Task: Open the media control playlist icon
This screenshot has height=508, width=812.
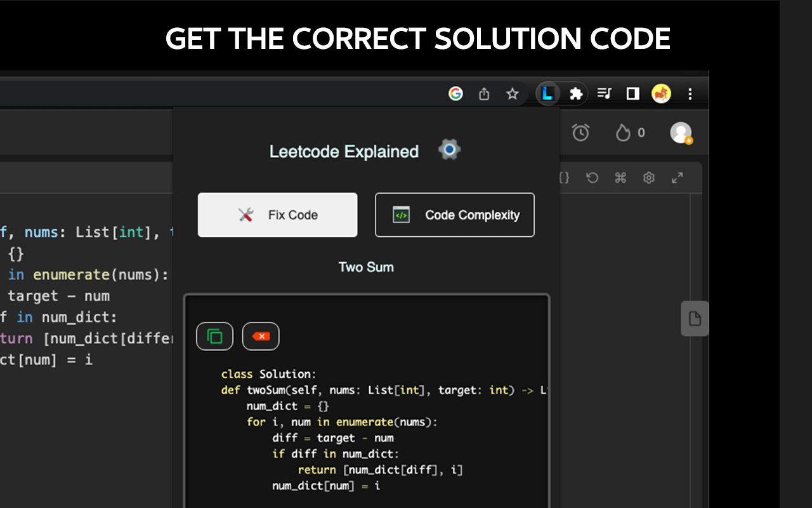Action: [x=605, y=94]
